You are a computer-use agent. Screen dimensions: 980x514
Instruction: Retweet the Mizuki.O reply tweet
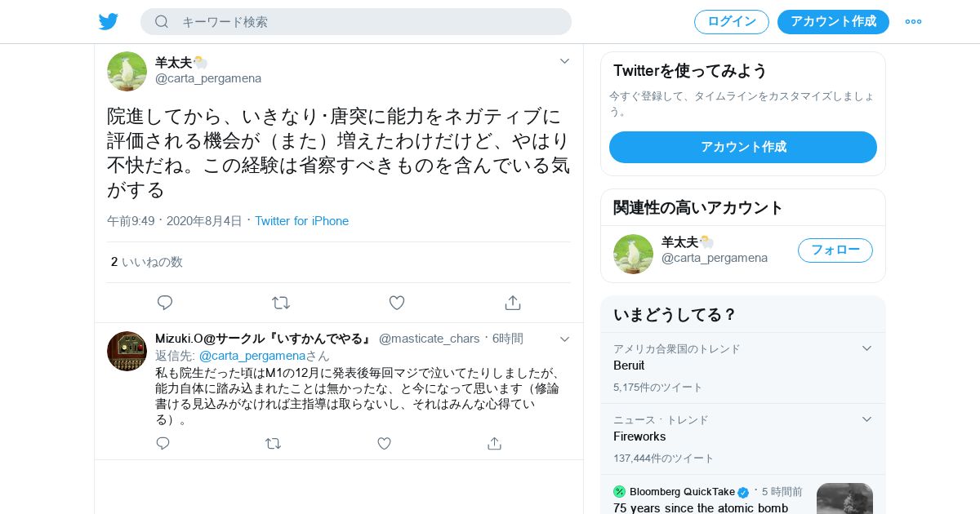click(x=274, y=443)
